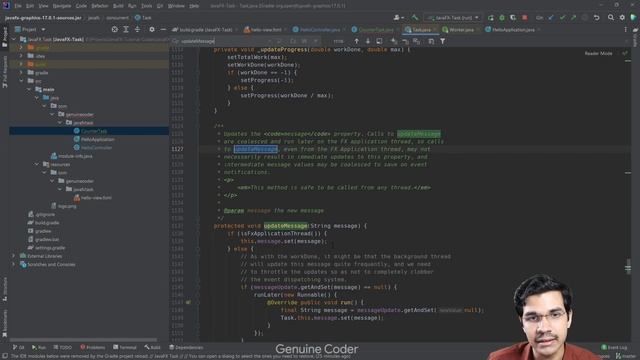Open the Run tool window button

39,347
